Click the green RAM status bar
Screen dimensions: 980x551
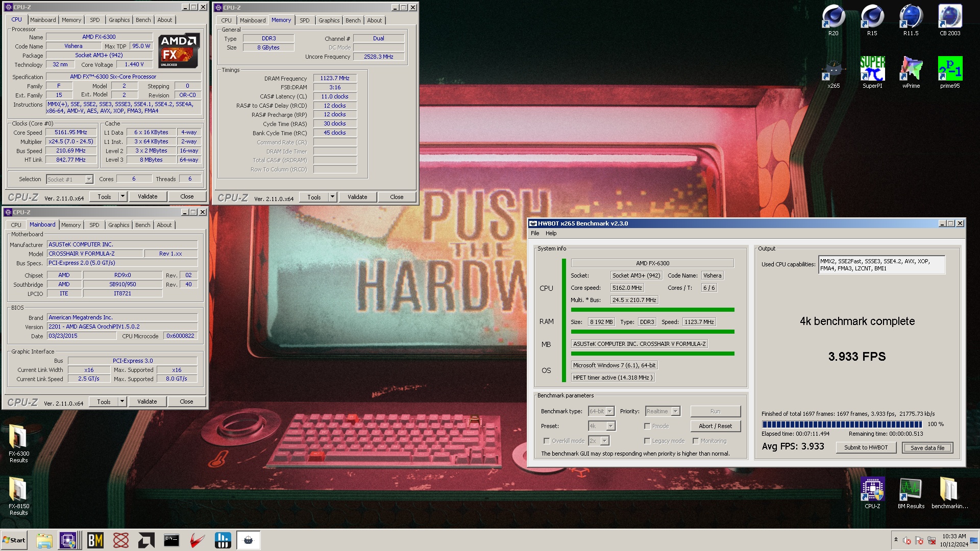point(652,332)
